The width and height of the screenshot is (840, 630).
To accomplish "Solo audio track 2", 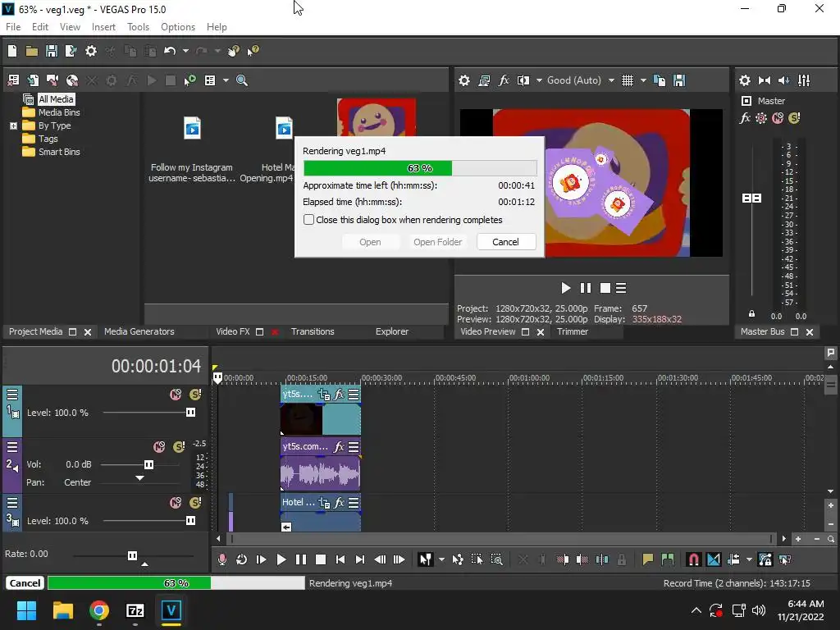I will tap(179, 447).
